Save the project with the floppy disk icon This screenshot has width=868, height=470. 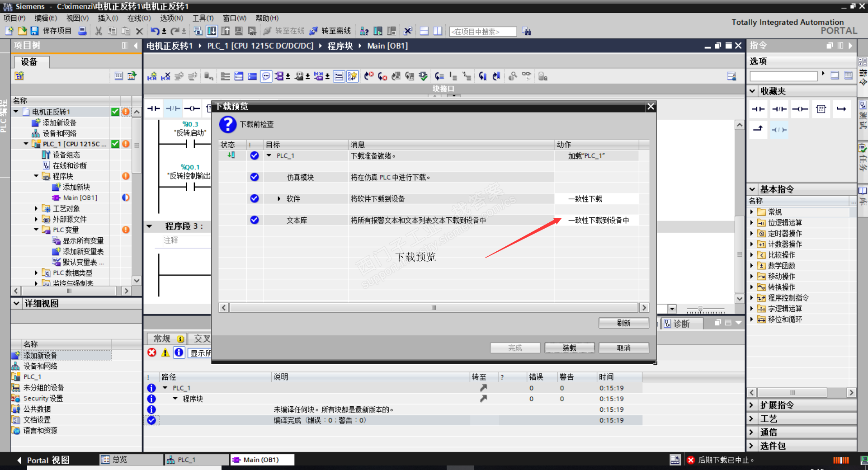[34, 31]
